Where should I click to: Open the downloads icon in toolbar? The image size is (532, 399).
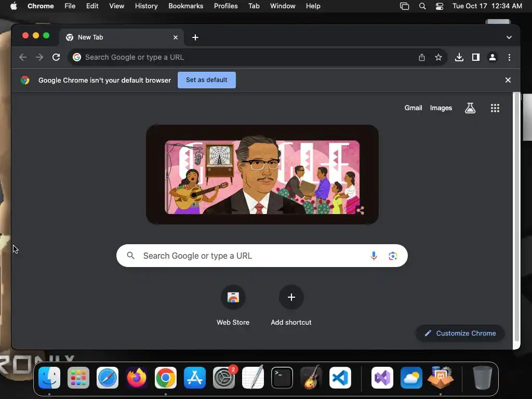click(x=459, y=57)
